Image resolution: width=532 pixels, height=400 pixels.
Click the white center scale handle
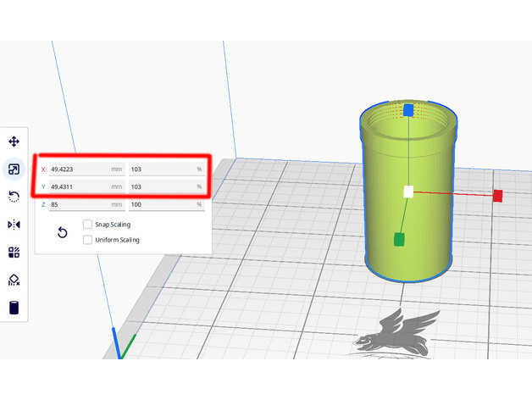point(408,192)
